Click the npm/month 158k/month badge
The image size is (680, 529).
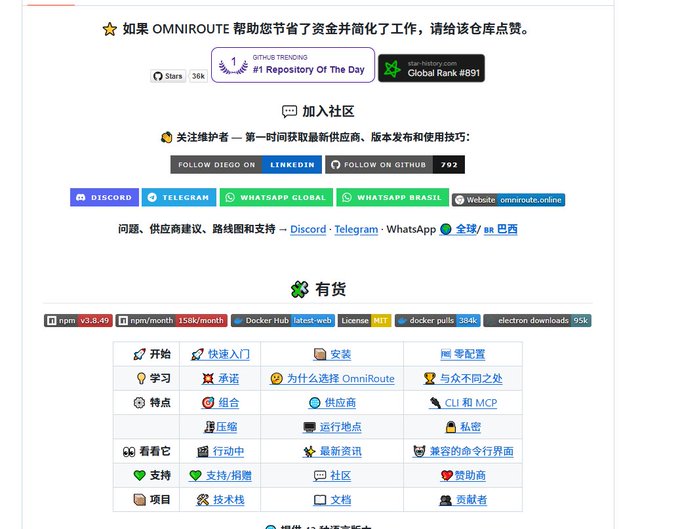(x=172, y=320)
